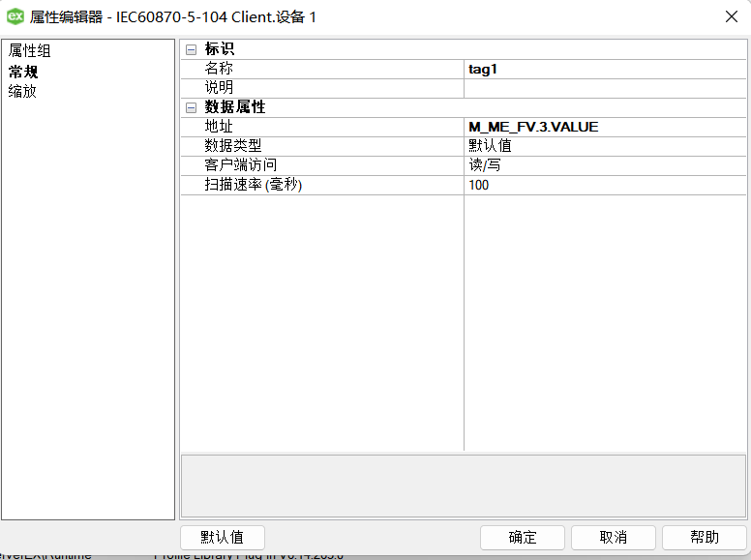Screen dimensions: 751x560
Task: Click the 属性组 header item
Action: coord(29,50)
